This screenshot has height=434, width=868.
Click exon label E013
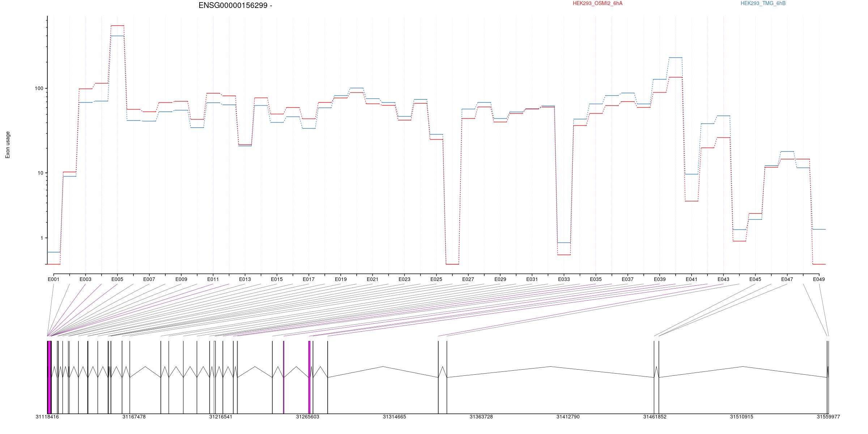tap(245, 279)
